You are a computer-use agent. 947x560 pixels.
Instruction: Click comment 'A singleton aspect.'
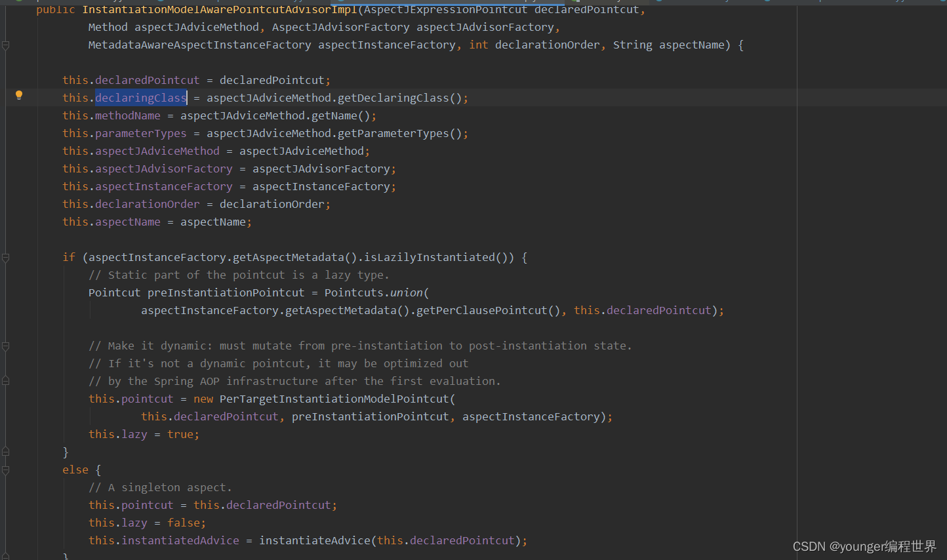tap(160, 487)
